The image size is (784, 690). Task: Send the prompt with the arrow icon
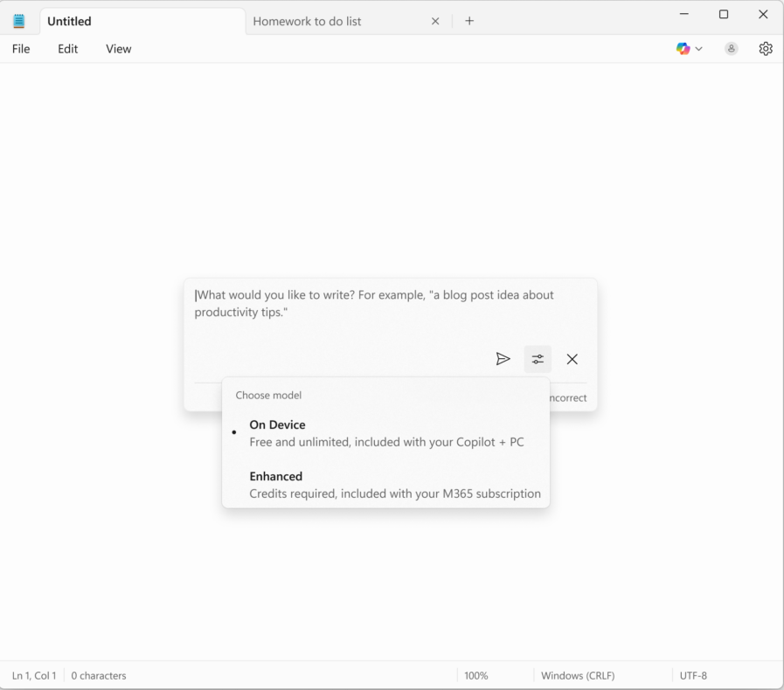(x=503, y=359)
